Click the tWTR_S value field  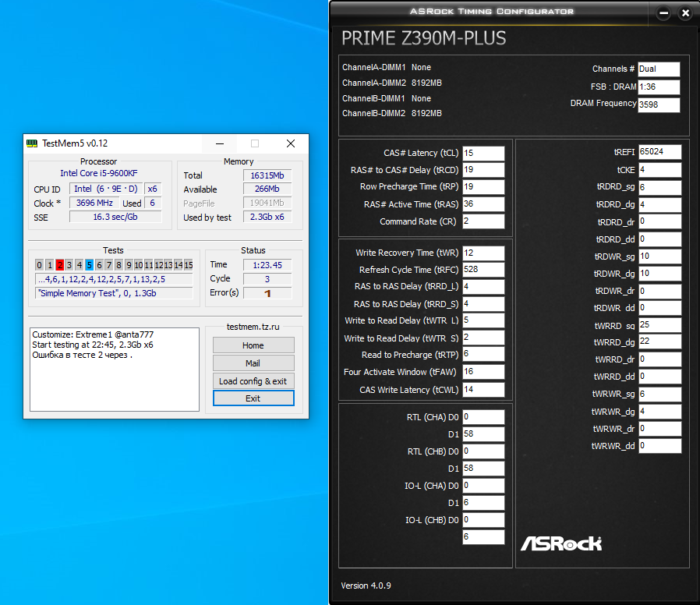pyautogui.click(x=483, y=338)
